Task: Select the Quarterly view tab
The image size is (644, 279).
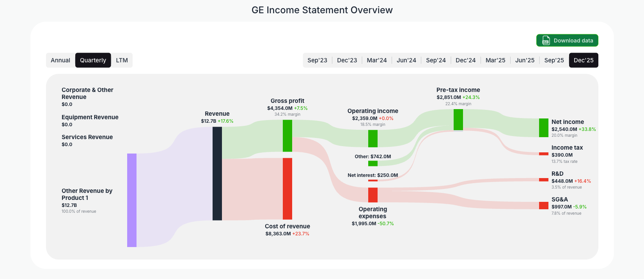Action: pos(93,60)
